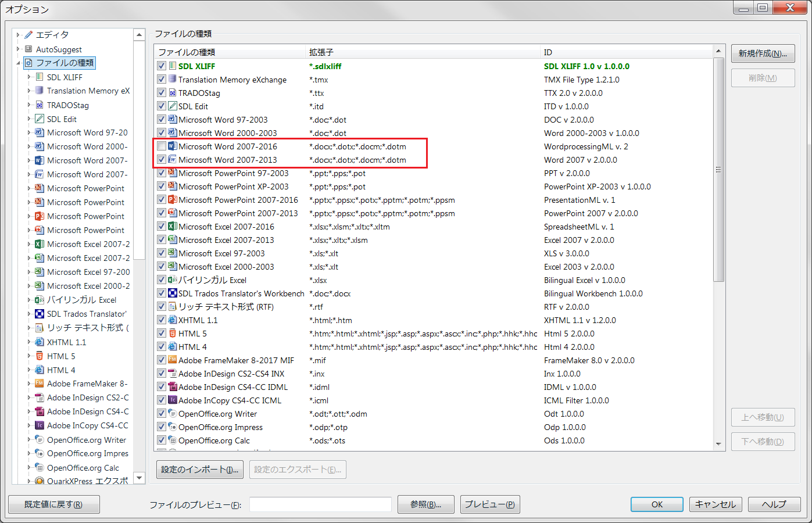Click the TRADOStag icon in the list
Viewport: 812px width, 523px height.
173,93
